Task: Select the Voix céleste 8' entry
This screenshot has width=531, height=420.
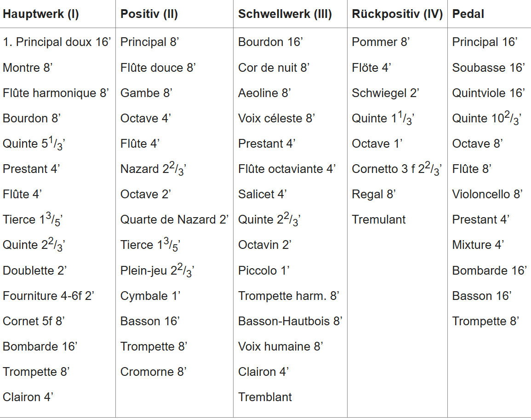Action: [276, 118]
